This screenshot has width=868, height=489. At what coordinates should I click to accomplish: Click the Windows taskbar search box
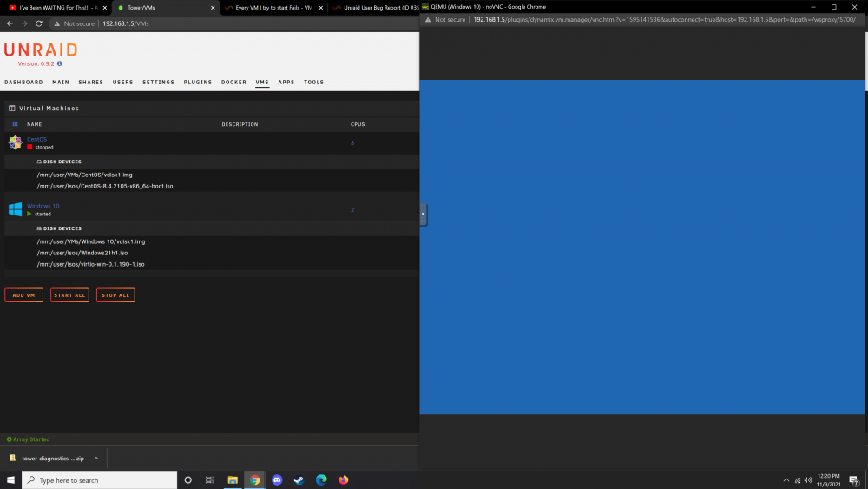100,480
